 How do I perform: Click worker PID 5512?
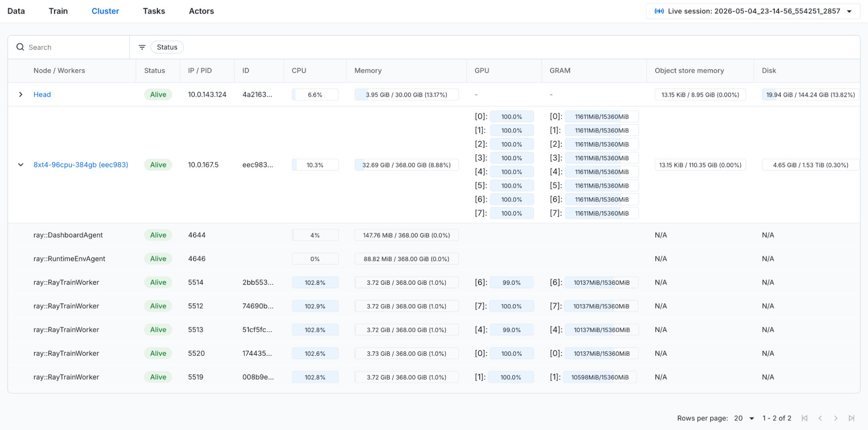(x=195, y=306)
